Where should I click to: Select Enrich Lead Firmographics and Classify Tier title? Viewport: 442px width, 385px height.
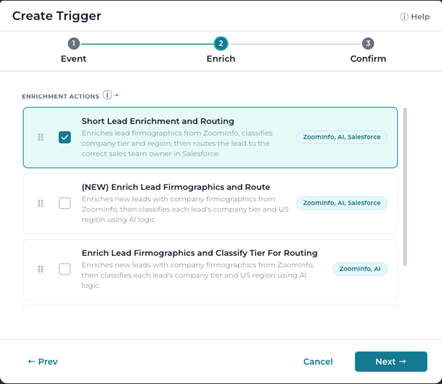[x=199, y=253]
